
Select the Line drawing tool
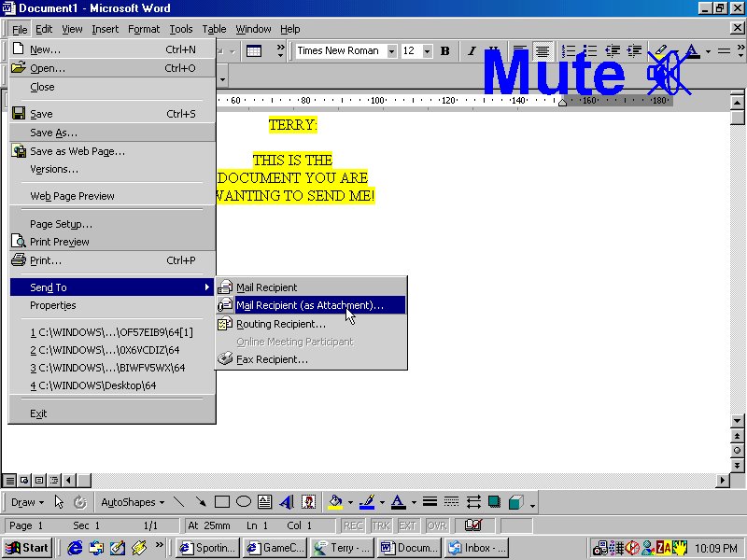[x=179, y=502]
